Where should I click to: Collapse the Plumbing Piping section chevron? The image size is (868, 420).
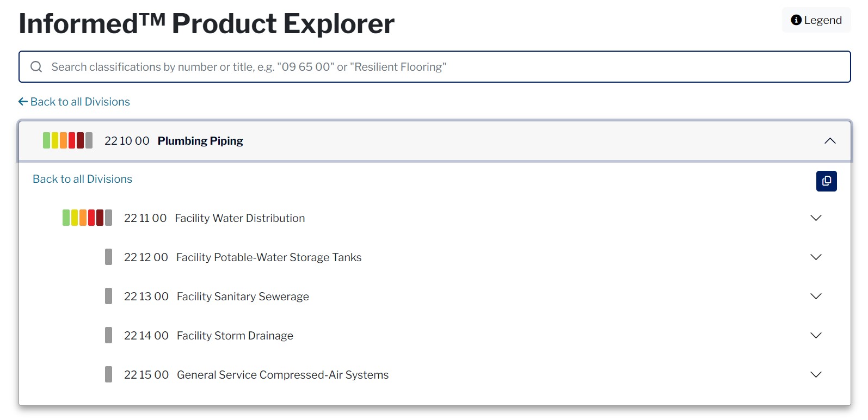point(829,141)
